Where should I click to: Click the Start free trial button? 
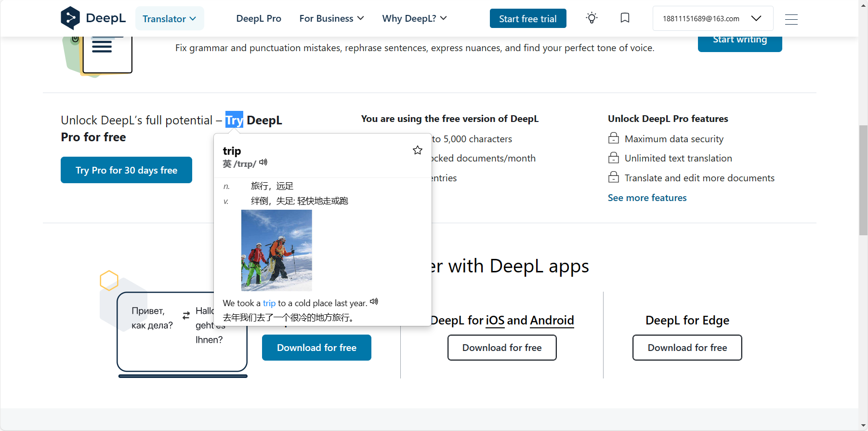click(527, 19)
